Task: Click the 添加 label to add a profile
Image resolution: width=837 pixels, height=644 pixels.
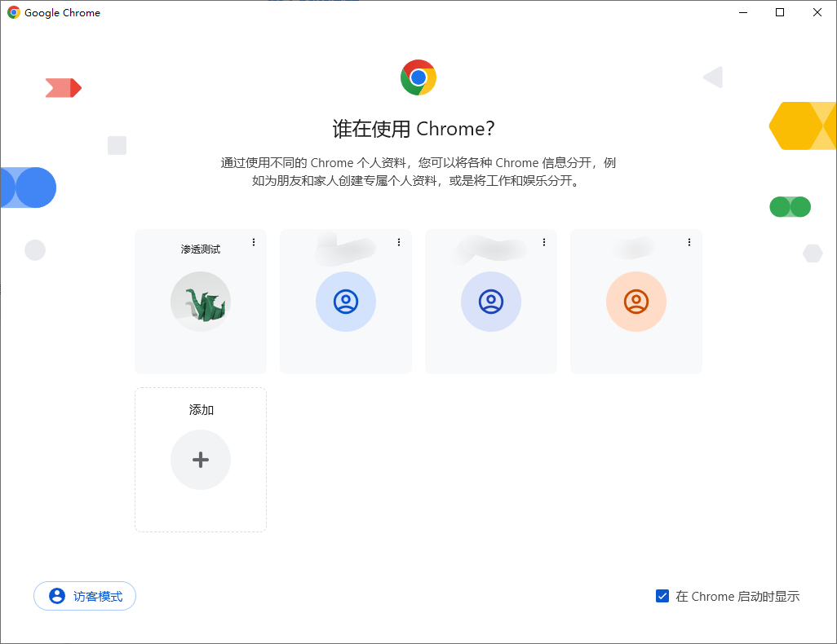Action: coord(201,410)
